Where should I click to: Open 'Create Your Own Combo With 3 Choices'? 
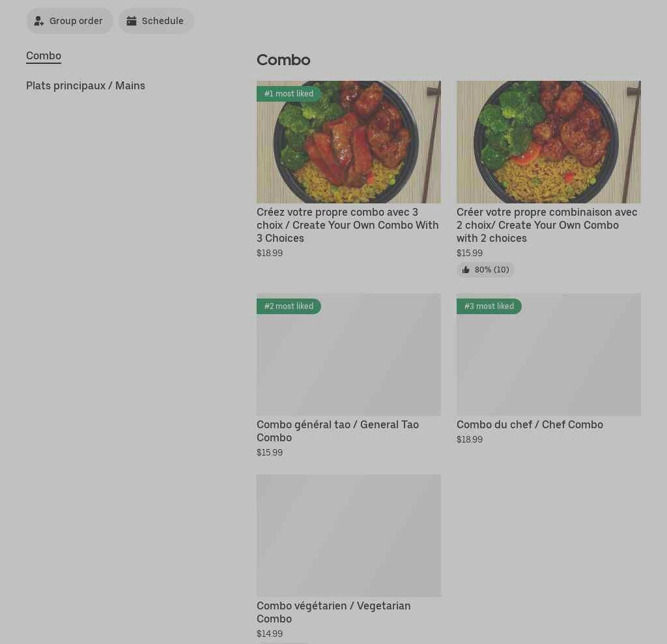coord(348,225)
